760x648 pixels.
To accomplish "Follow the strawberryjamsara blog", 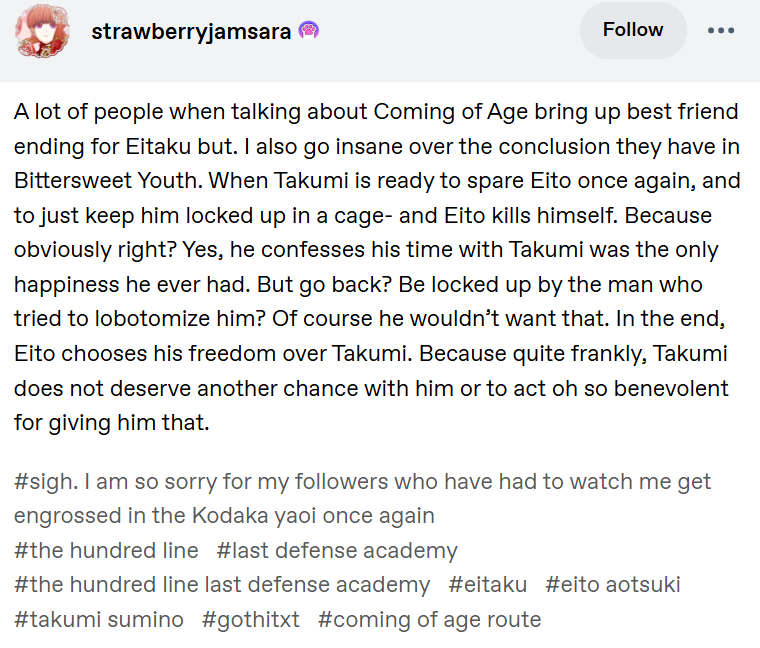I will tap(633, 30).
